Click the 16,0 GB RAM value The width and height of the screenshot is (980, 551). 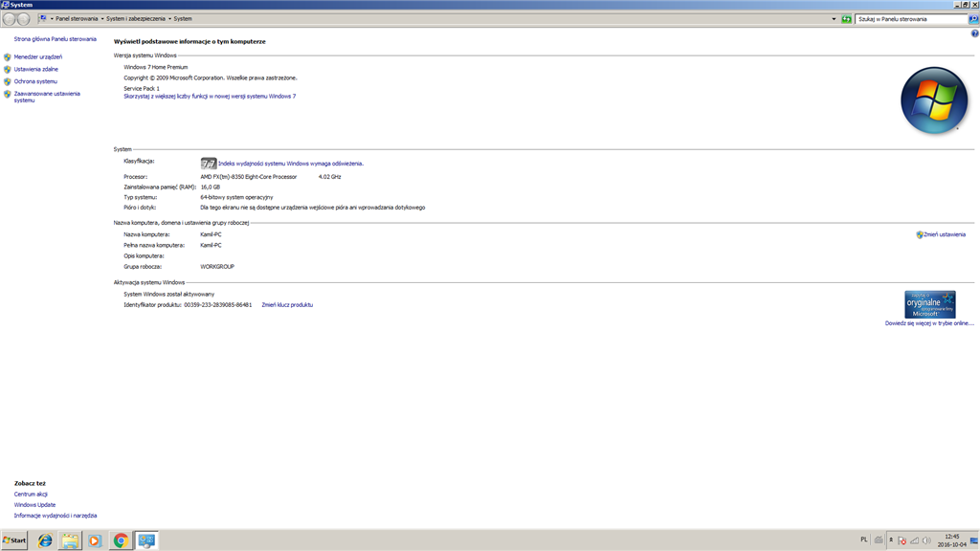[210, 187]
